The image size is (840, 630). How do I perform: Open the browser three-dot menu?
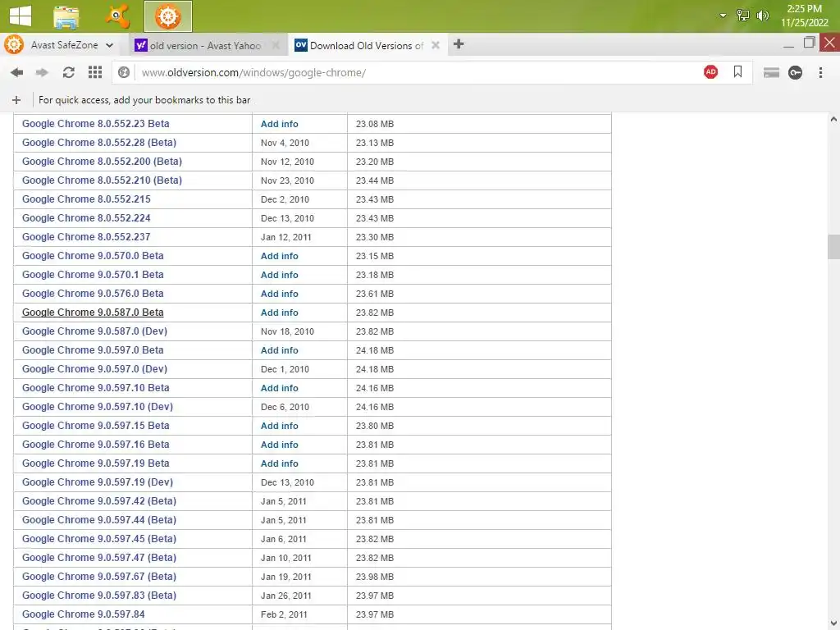(820, 72)
